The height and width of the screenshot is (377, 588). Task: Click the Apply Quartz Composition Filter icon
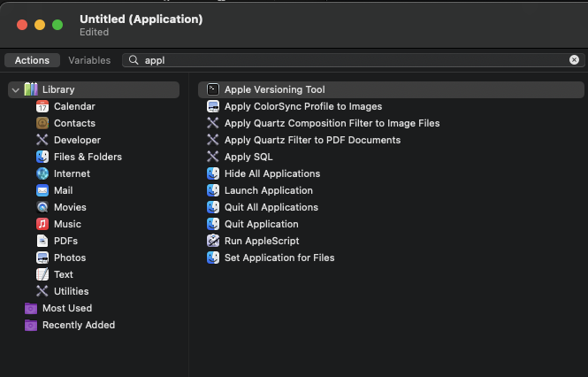click(x=213, y=123)
